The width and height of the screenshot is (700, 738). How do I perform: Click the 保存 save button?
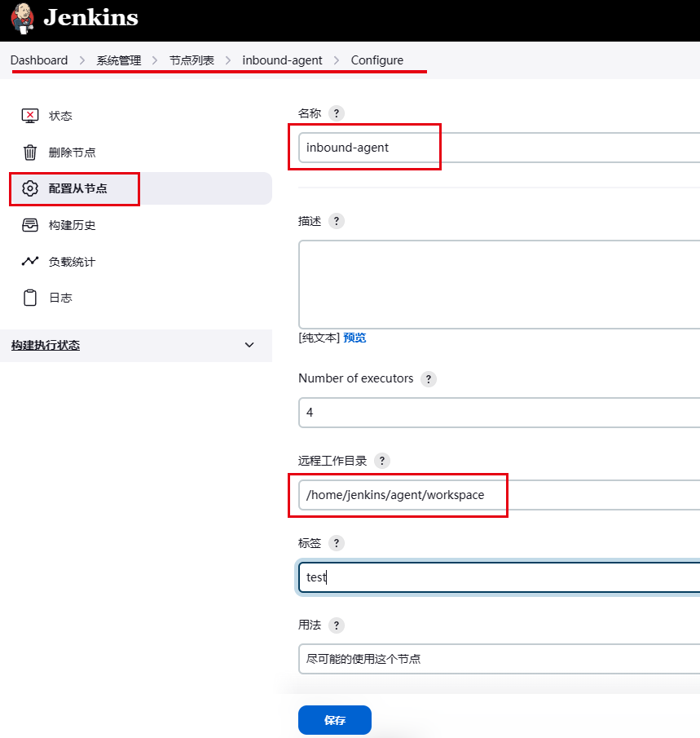tap(335, 720)
